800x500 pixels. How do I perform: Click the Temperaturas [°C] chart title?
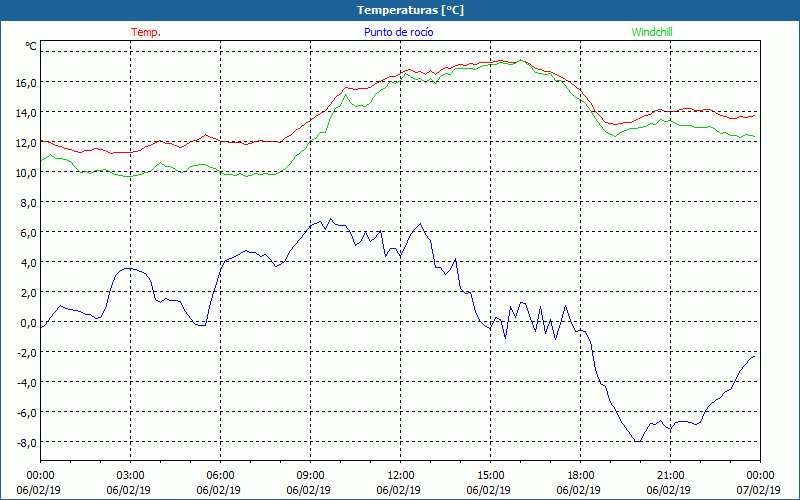click(x=410, y=10)
